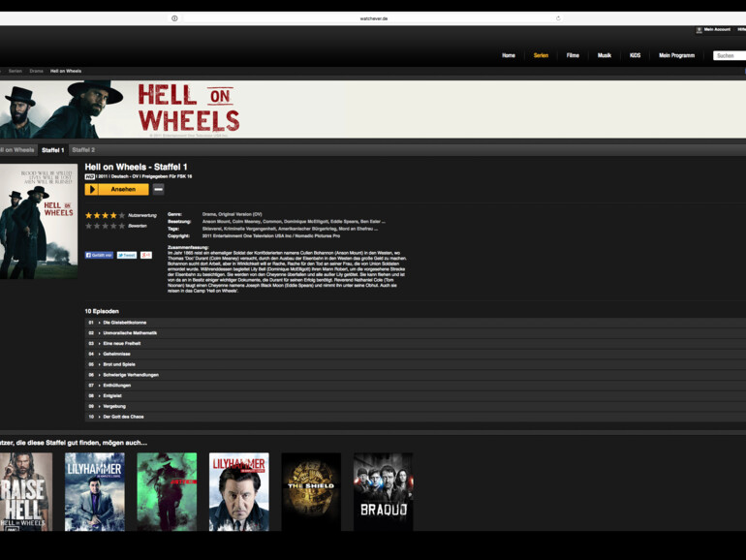Open the Serien section
This screenshot has height=560, width=746.
[x=541, y=55]
